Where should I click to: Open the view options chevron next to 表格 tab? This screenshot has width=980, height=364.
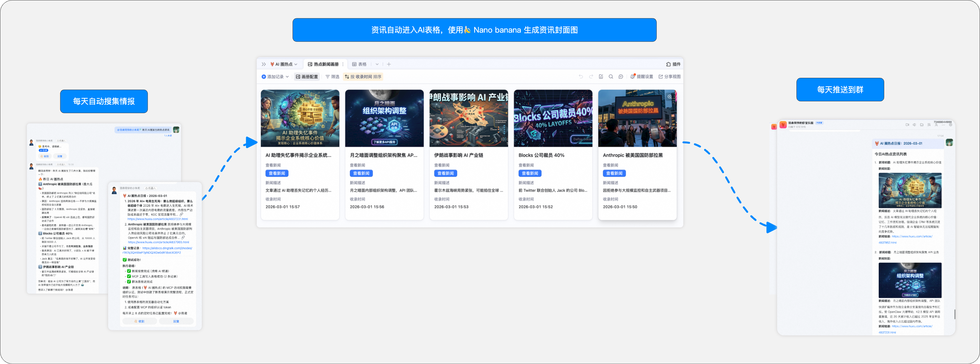click(377, 64)
